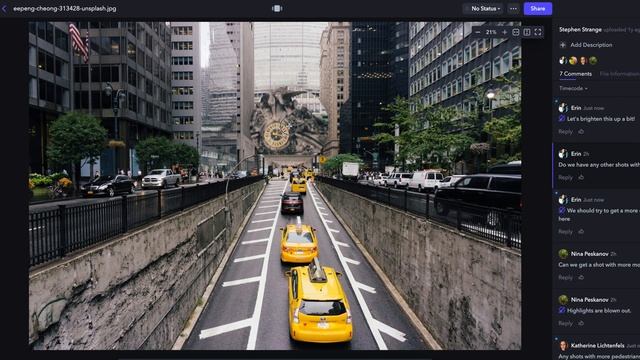Screen dimensions: 640x360
Task: Switch to the File Information tab
Action: [620, 74]
